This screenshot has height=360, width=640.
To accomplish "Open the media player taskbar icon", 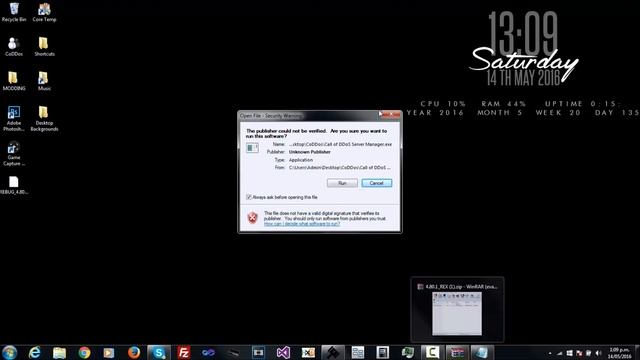I will 109,352.
